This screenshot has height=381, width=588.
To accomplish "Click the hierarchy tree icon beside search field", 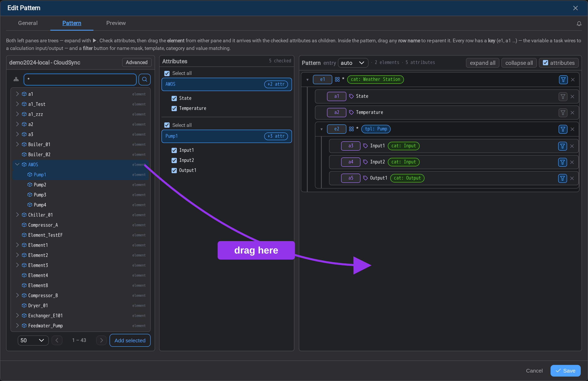I will (16, 79).
